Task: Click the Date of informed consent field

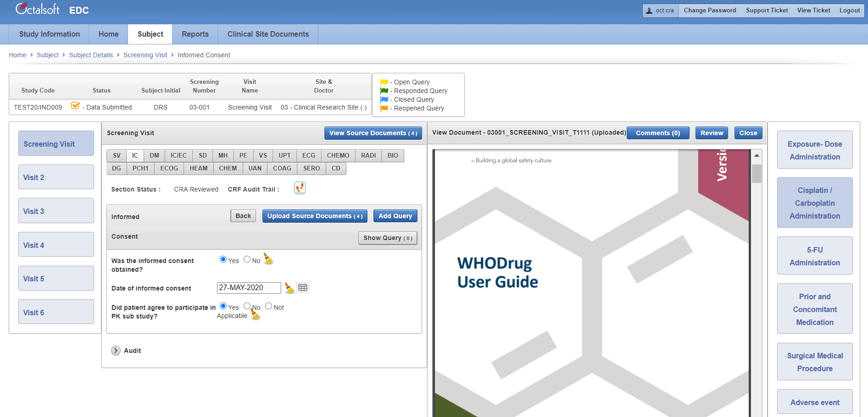Action: [249, 288]
